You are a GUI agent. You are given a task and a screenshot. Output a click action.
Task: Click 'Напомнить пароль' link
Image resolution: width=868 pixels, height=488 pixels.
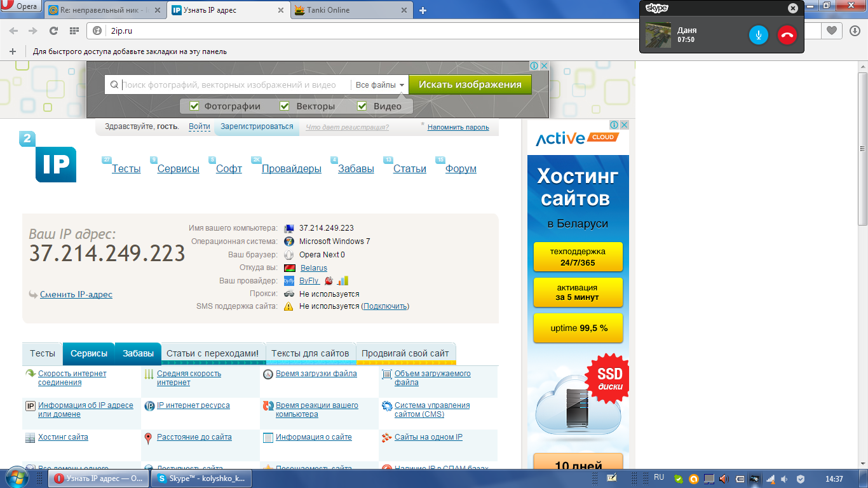tap(458, 127)
